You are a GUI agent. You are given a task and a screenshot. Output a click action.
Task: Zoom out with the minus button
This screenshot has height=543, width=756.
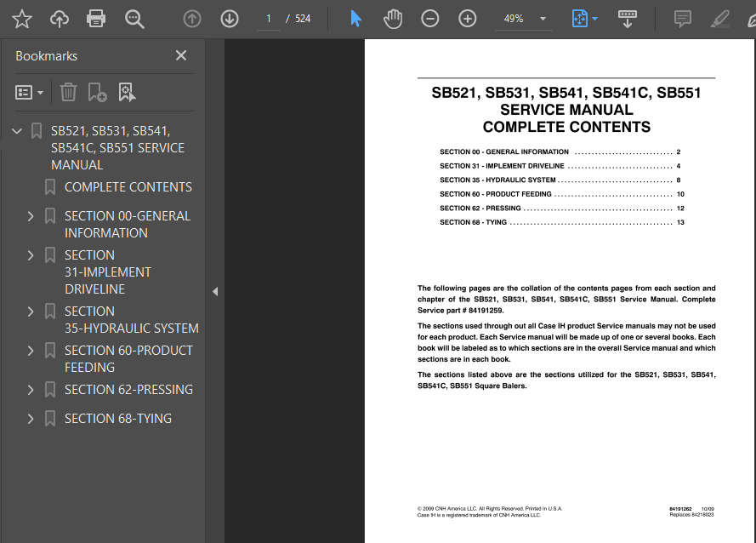[x=429, y=19]
